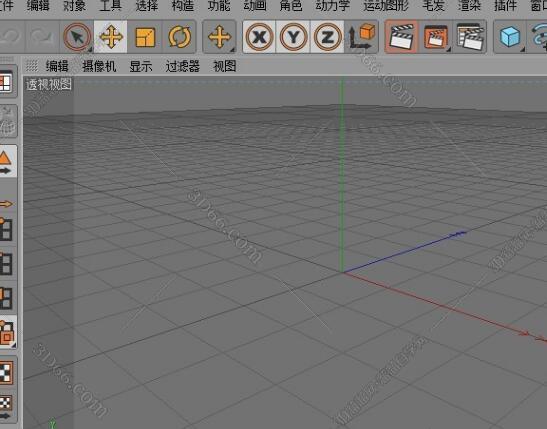Viewport: 547px width, 429px height.
Task: Add a Cube primitive object
Action: (510, 37)
